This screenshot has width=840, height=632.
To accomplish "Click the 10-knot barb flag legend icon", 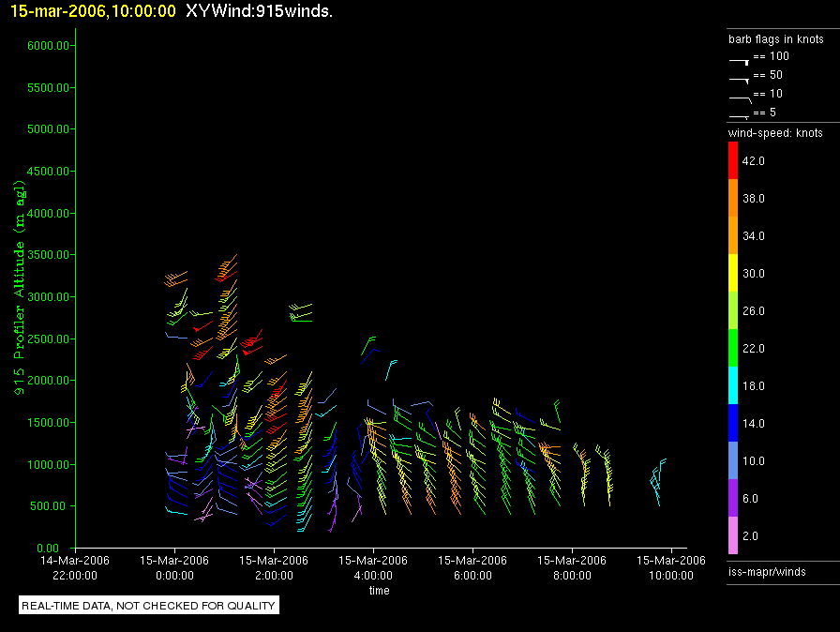I will click(740, 98).
